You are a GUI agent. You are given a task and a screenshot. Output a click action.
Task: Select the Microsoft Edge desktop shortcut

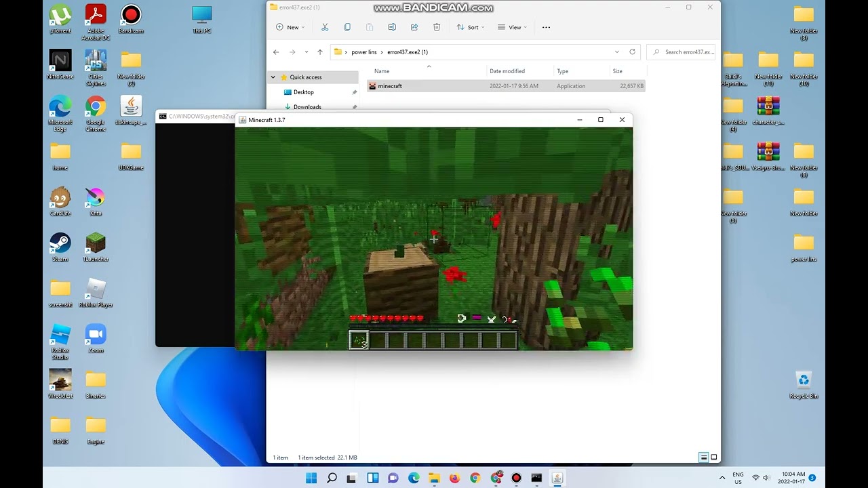point(60,113)
